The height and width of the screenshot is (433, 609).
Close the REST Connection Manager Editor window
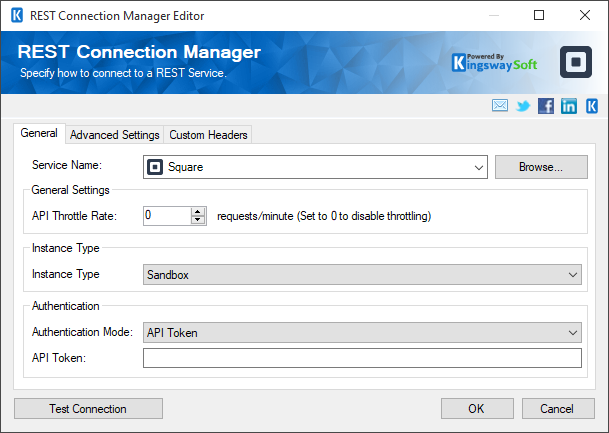(585, 15)
